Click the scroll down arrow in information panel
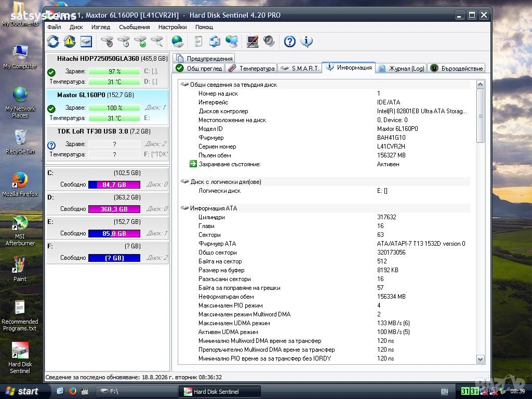This screenshot has height=399, width=532. (481, 360)
